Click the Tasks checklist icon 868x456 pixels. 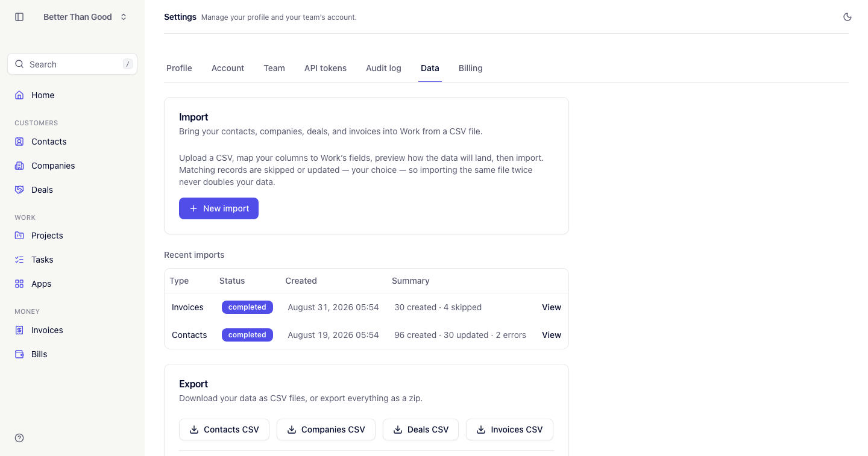click(19, 260)
